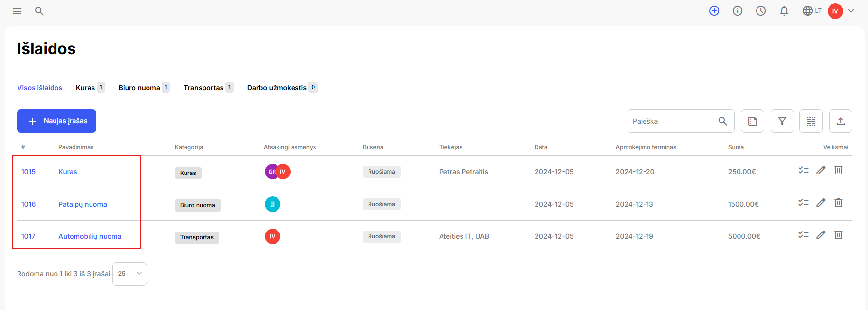Click JJ avatar in Patalpų nuoma row

pos(273,204)
